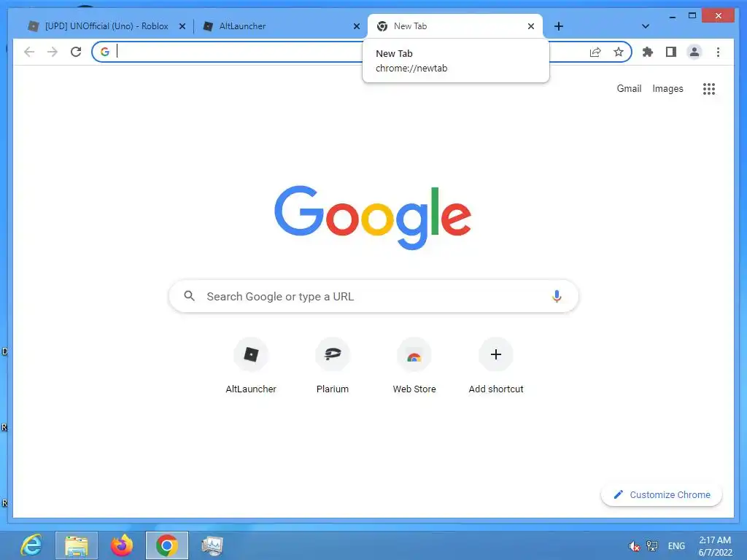The width and height of the screenshot is (747, 560).
Task: Click the network tray icon
Action: 651,545
